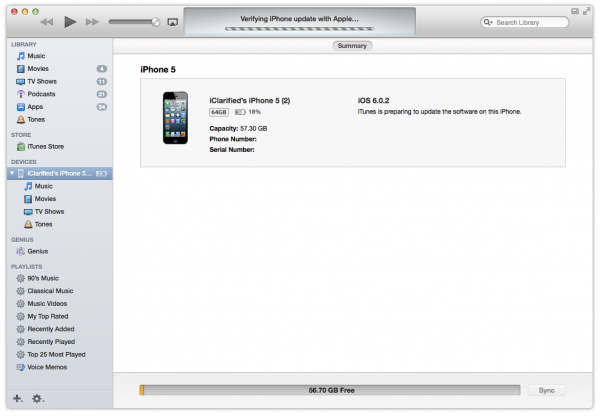
Task: Open Podcasts in the Library sidebar
Action: (x=42, y=94)
